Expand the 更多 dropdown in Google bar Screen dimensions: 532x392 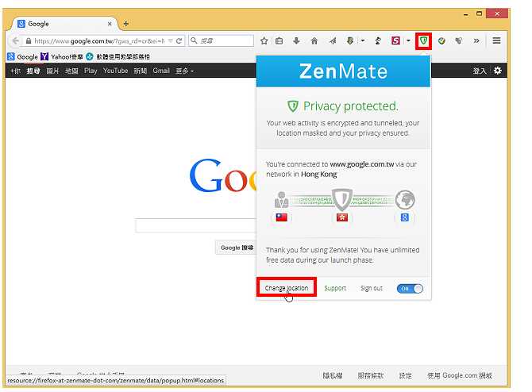tap(184, 71)
